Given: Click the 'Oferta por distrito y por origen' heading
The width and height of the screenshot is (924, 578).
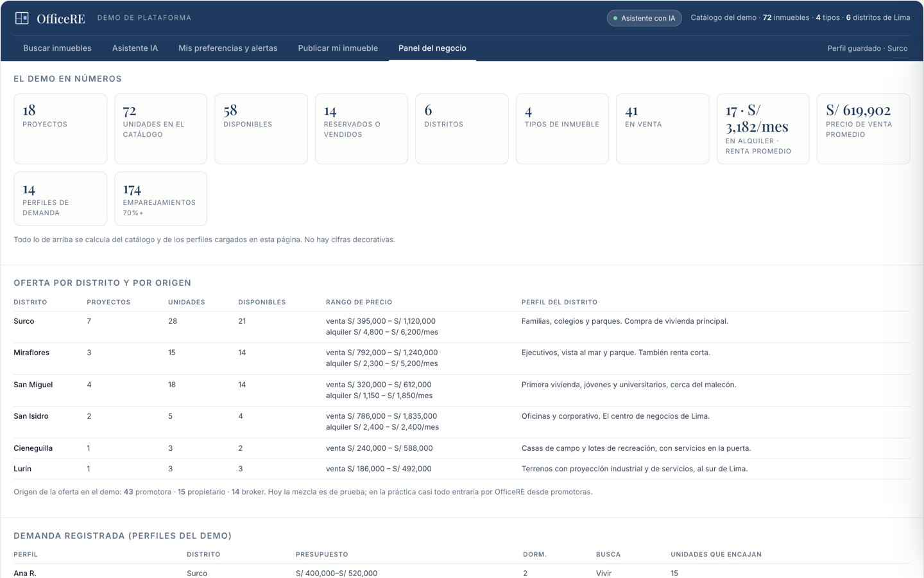Looking at the screenshot, I should (103, 283).
